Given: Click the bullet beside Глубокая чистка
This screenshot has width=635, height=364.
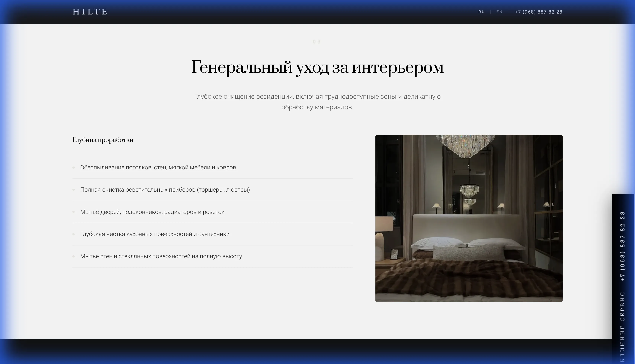Looking at the screenshot, I should [x=74, y=234].
